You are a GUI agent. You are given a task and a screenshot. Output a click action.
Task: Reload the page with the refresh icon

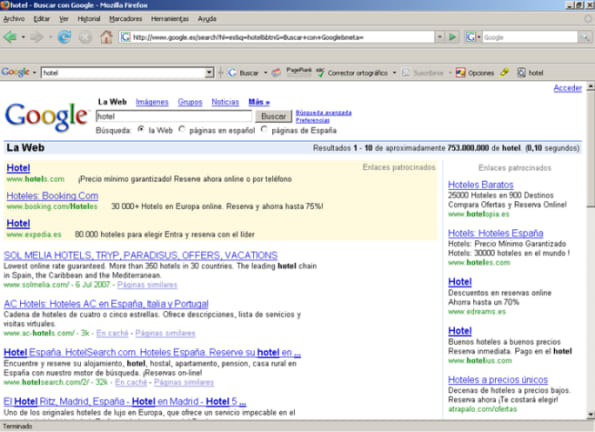pos(65,37)
